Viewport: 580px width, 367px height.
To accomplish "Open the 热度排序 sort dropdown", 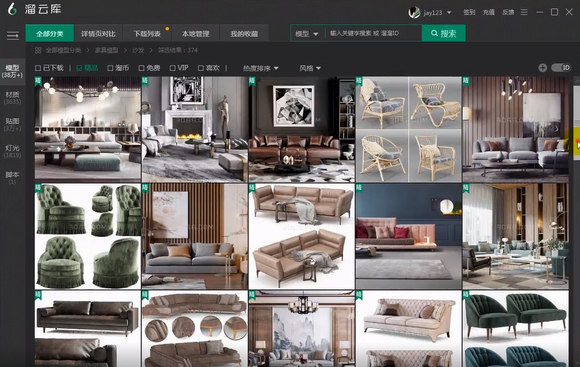I will point(261,68).
